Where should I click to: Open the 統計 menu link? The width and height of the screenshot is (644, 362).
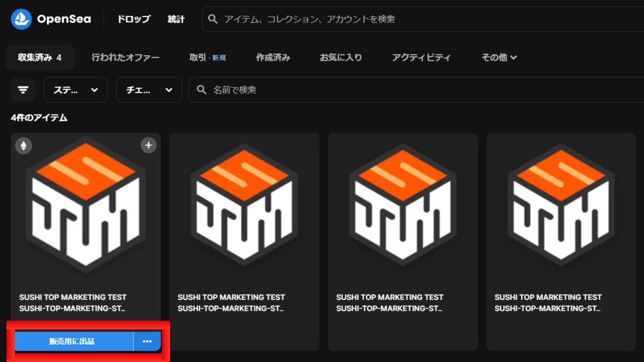coord(176,19)
